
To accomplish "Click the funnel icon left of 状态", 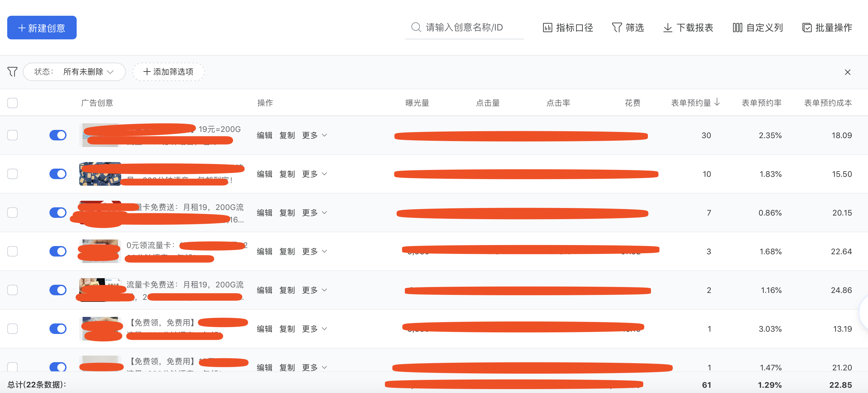I will 12,72.
